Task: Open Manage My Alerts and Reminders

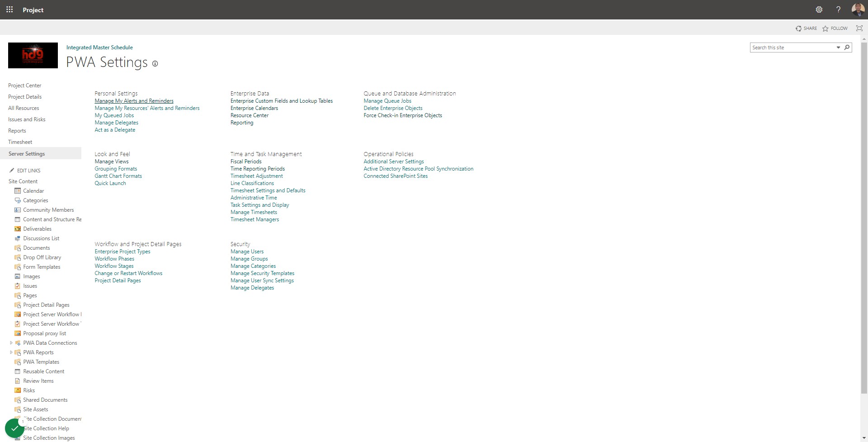Action: [134, 101]
